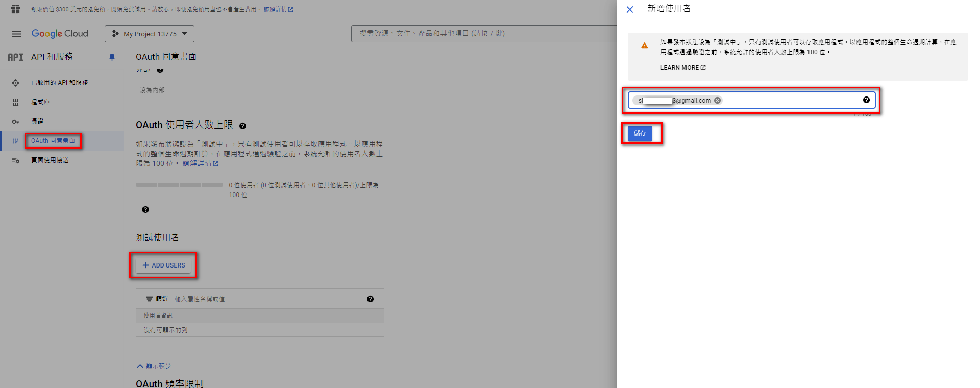
Task: Open the My Project 13775 project selector
Action: (x=150, y=34)
